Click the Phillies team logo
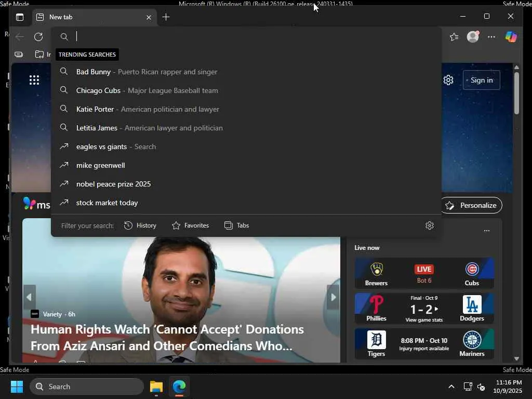 pos(376,304)
